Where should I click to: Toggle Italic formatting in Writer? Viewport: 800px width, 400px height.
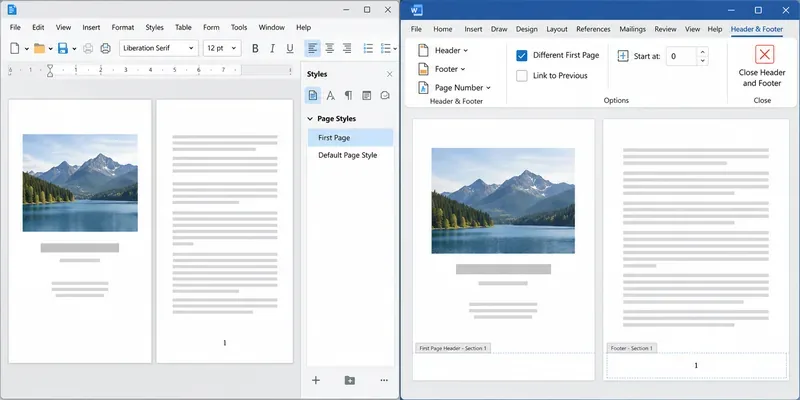click(x=272, y=48)
